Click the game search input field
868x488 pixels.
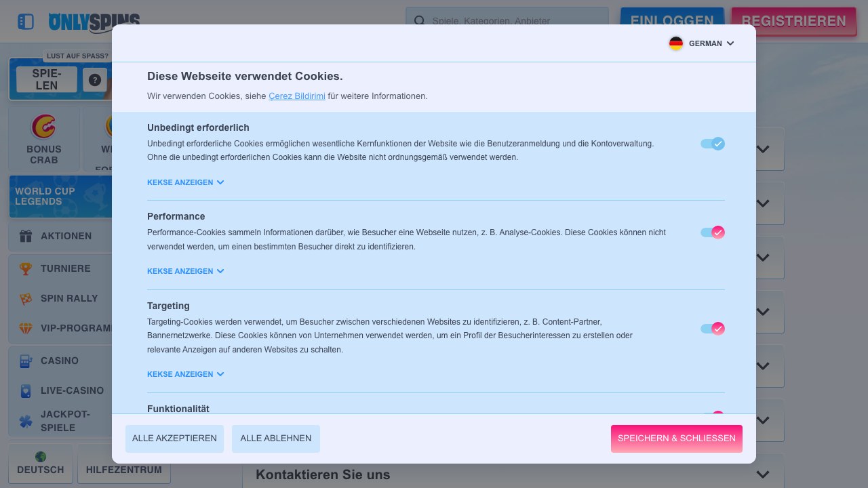507,21
